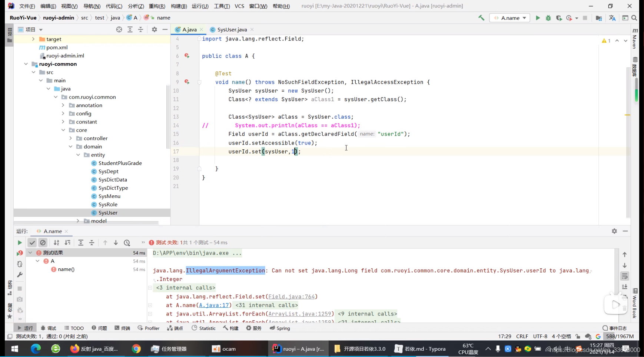Open Microsoft Edge from the taskbar
The width and height of the screenshot is (644, 357).
(x=36, y=349)
